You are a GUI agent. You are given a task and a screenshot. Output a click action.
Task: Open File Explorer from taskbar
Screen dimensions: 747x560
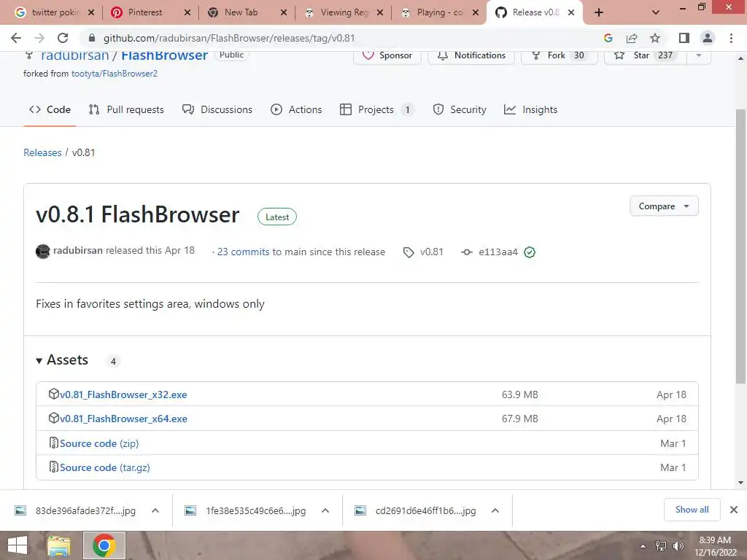click(59, 546)
